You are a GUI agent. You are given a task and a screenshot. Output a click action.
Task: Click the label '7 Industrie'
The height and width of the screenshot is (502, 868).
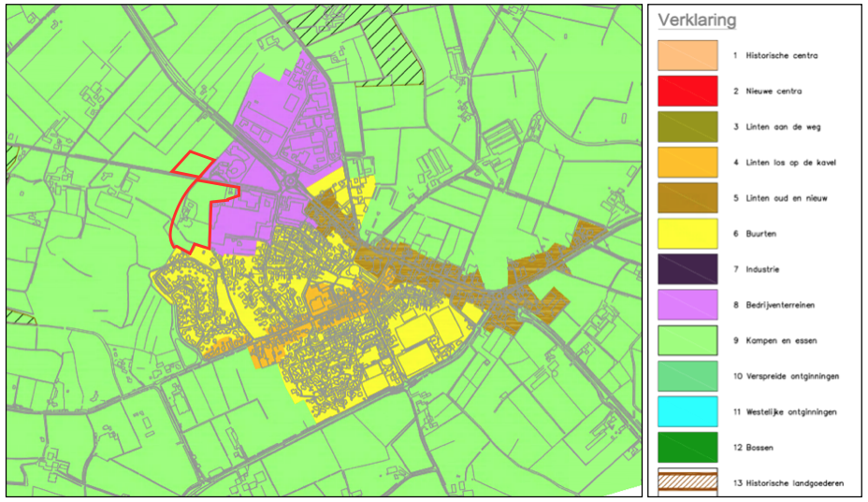coord(756,269)
